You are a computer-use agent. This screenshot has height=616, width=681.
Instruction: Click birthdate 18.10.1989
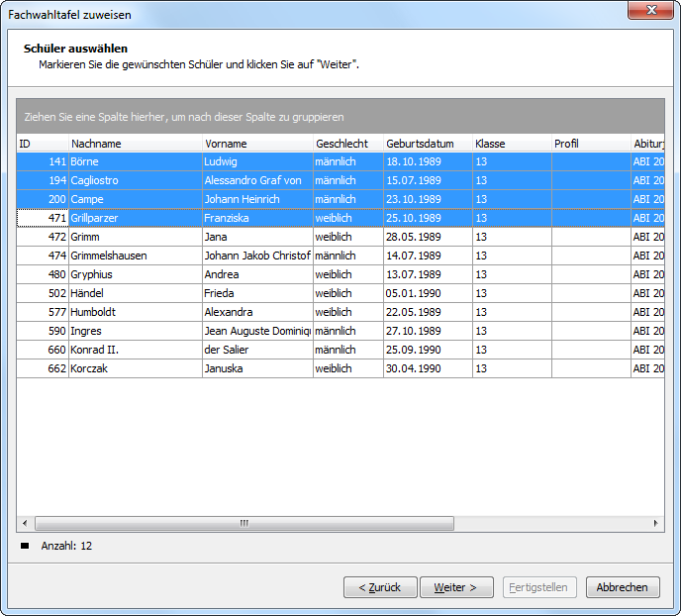[414, 161]
